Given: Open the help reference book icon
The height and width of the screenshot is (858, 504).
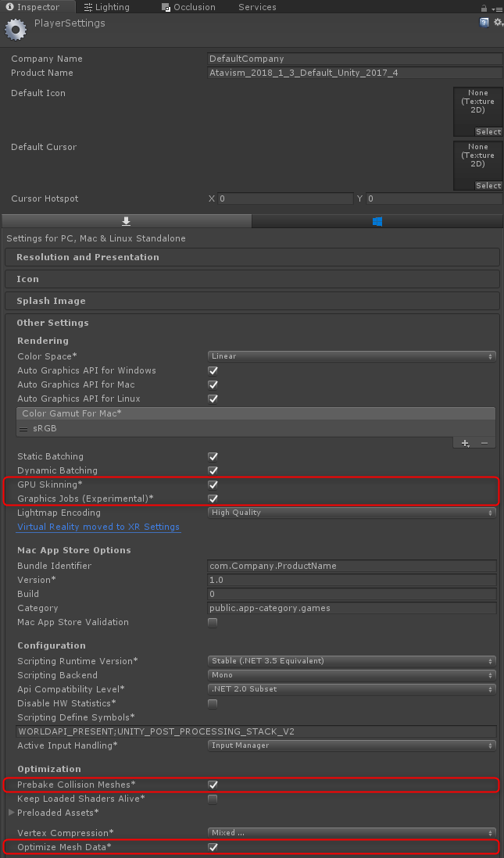Looking at the screenshot, I should click(x=484, y=23).
